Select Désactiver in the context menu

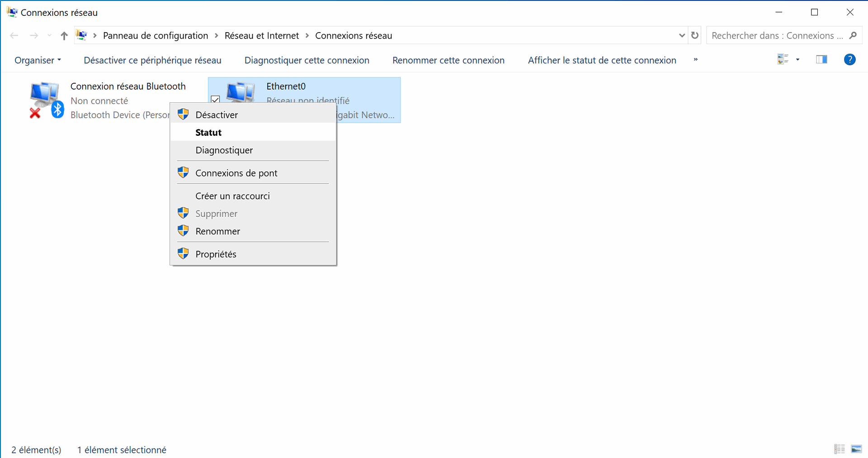click(217, 115)
